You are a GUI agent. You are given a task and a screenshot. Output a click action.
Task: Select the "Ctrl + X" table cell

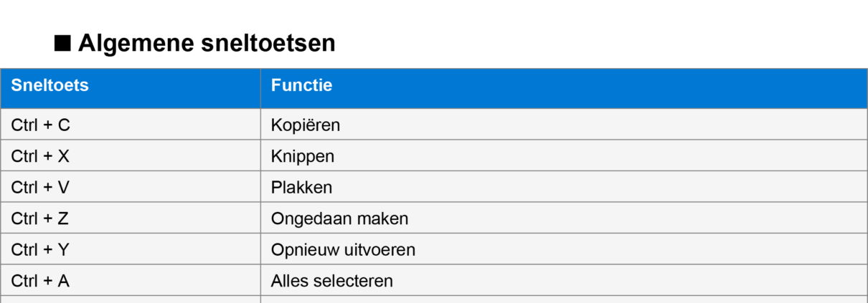pos(41,156)
